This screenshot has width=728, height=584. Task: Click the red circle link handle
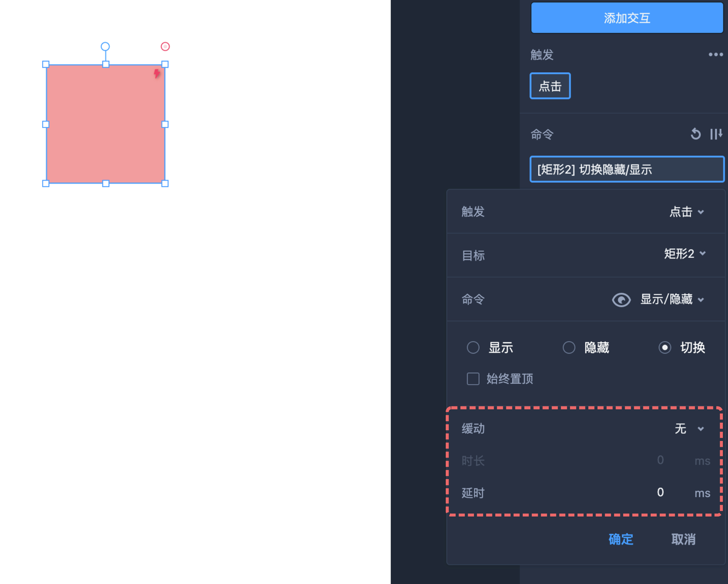[x=165, y=47]
